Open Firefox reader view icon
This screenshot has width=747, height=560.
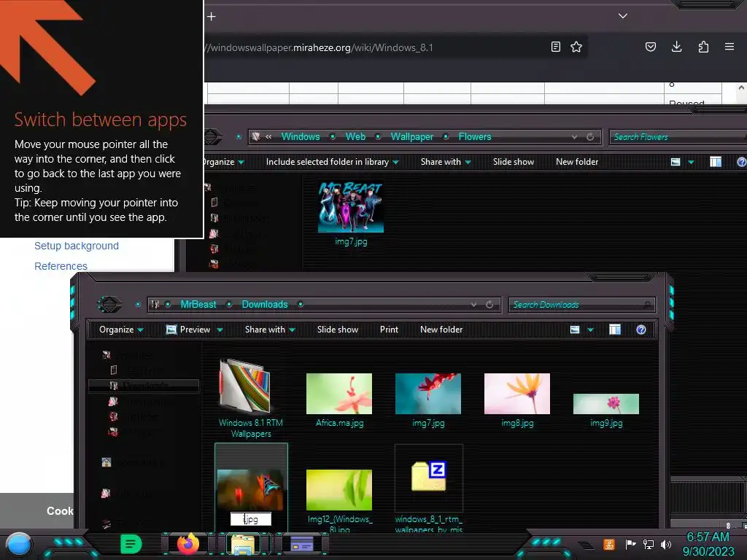pos(555,47)
